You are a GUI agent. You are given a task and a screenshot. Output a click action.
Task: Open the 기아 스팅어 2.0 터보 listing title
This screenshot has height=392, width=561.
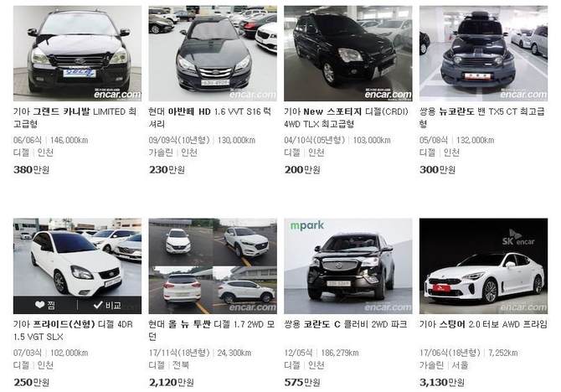[483, 324]
